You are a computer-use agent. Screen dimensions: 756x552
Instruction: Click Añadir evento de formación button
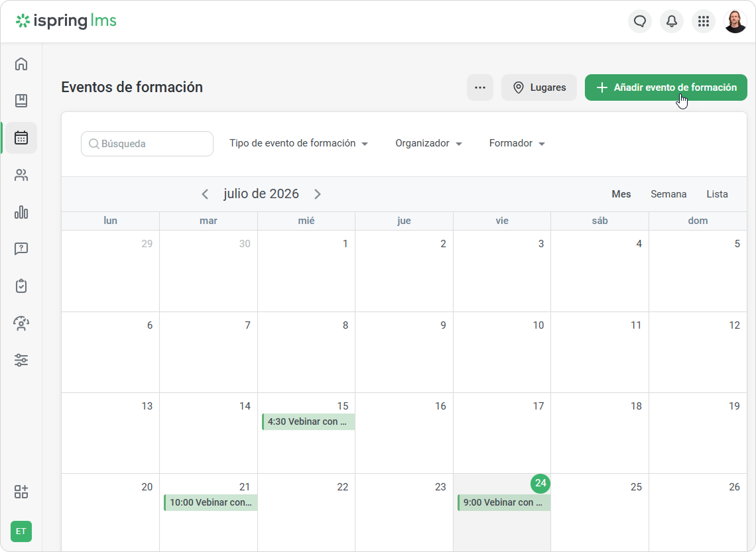pos(666,87)
